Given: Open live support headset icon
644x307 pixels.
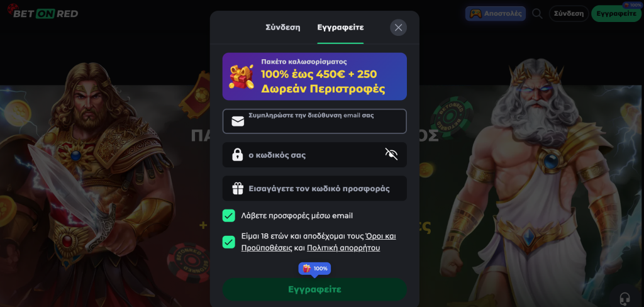Looking at the screenshot, I should point(625,298).
